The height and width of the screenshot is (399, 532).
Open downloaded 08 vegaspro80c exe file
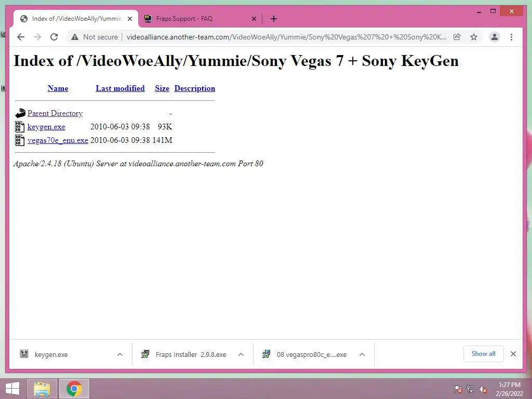coord(312,354)
